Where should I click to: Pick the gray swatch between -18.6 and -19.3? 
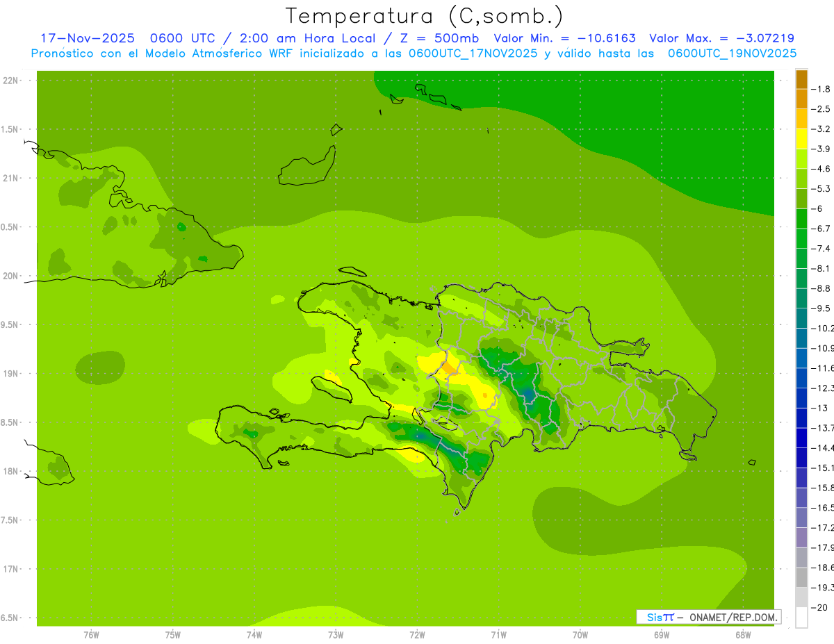pyautogui.click(x=801, y=577)
